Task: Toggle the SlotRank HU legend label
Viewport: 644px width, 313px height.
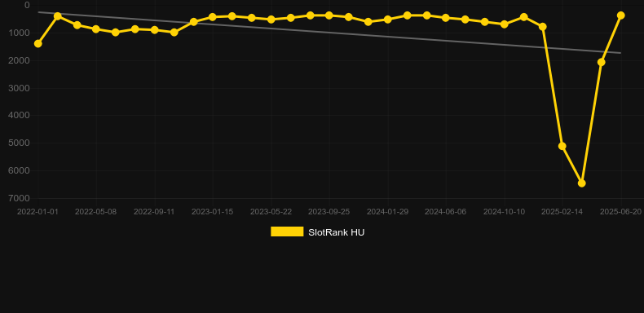Action: (x=337, y=232)
